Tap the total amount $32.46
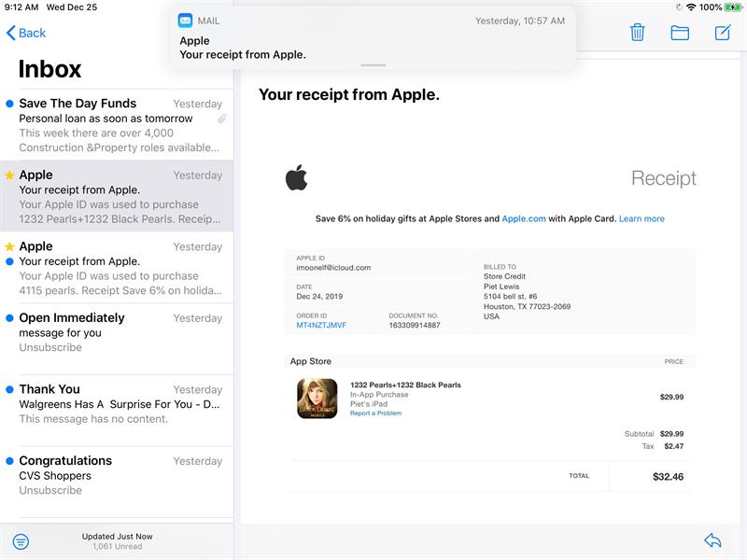Image resolution: width=747 pixels, height=560 pixels. click(668, 477)
